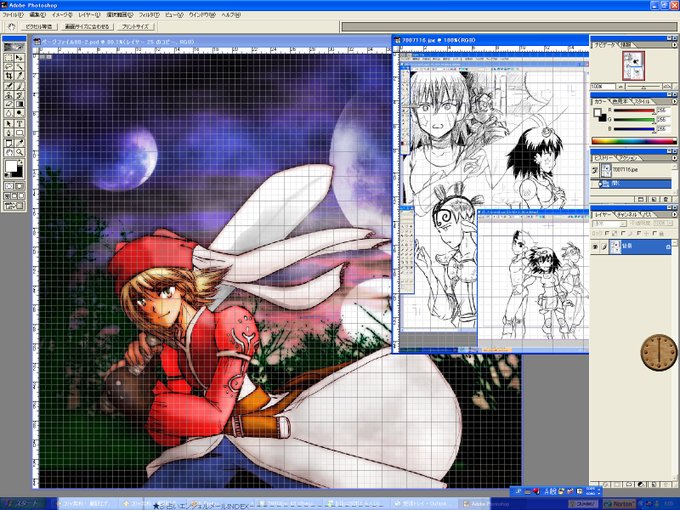Screen dimensions: 680x510
Task: Click create new snapshot button in History
Action: point(653,199)
